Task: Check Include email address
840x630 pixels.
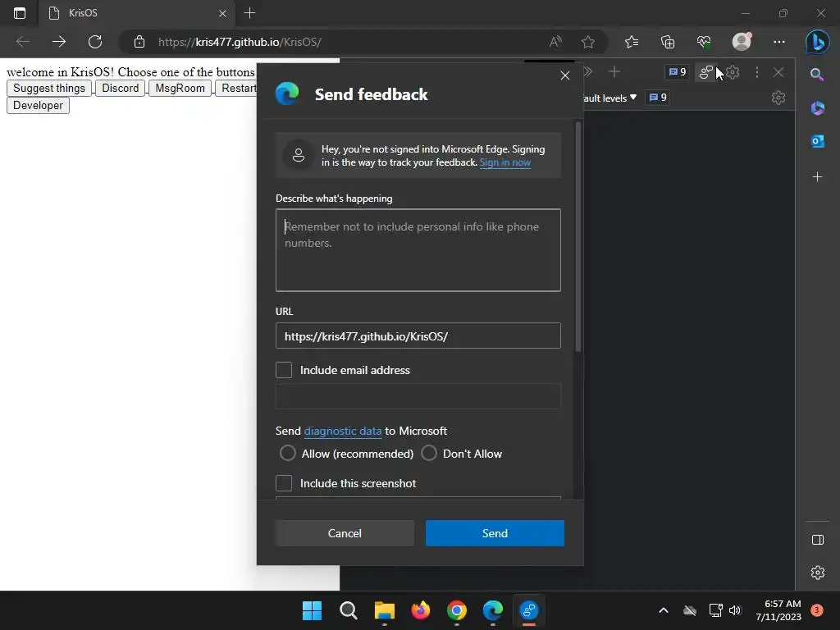Action: click(x=284, y=370)
